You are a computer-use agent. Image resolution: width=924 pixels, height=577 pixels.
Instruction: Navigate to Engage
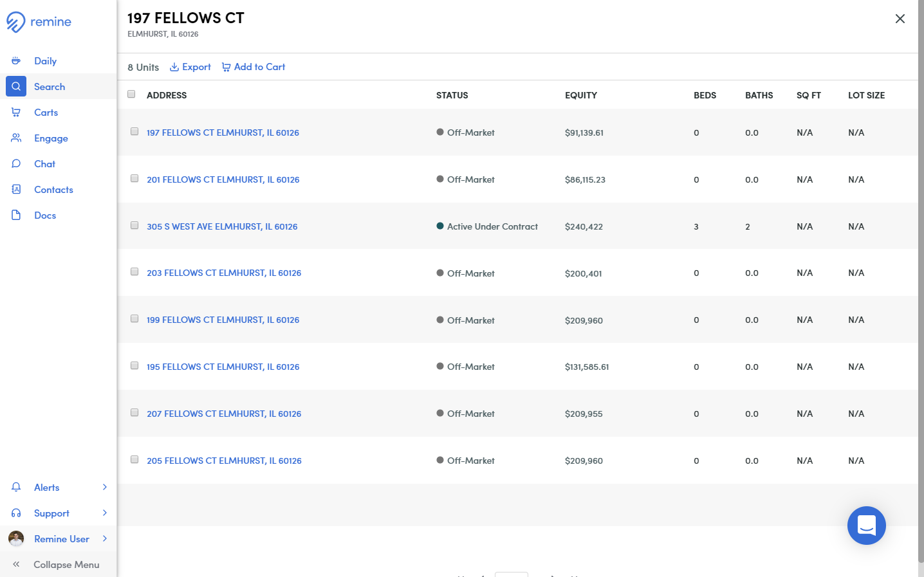pos(51,138)
